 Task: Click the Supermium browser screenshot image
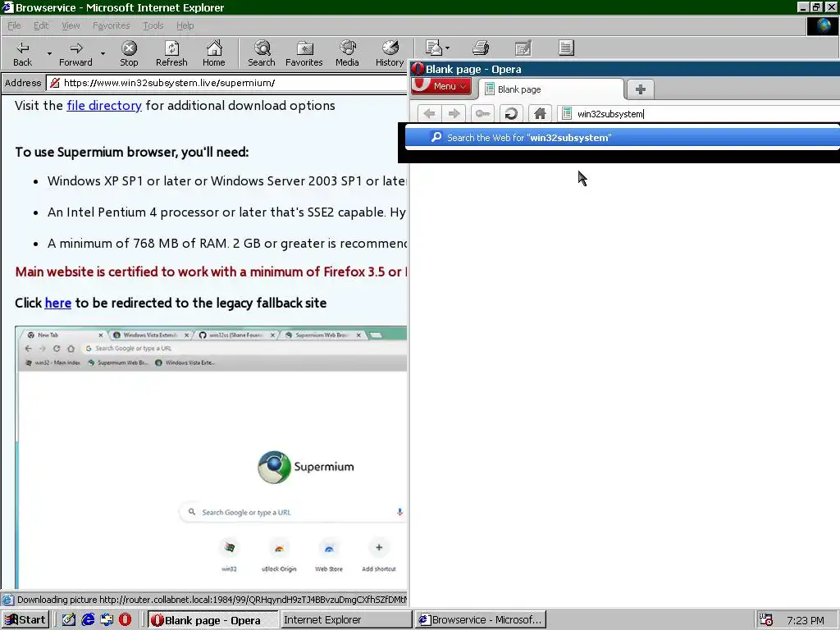(x=211, y=457)
